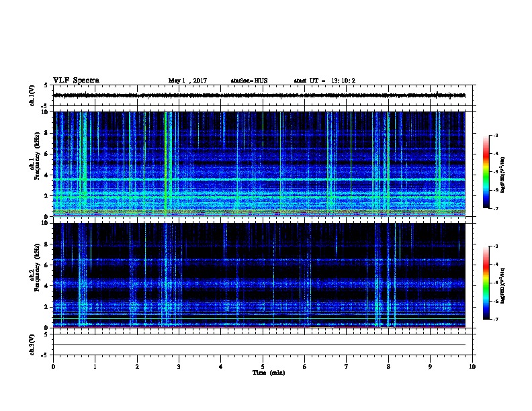532x411 pixels.
Task: Click the "station=HUS" header label
Action: (x=249, y=81)
